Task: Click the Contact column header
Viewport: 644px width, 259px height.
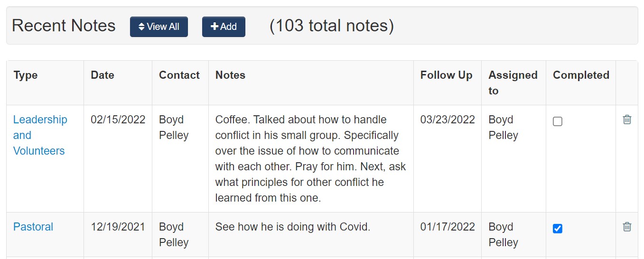Action: point(179,75)
